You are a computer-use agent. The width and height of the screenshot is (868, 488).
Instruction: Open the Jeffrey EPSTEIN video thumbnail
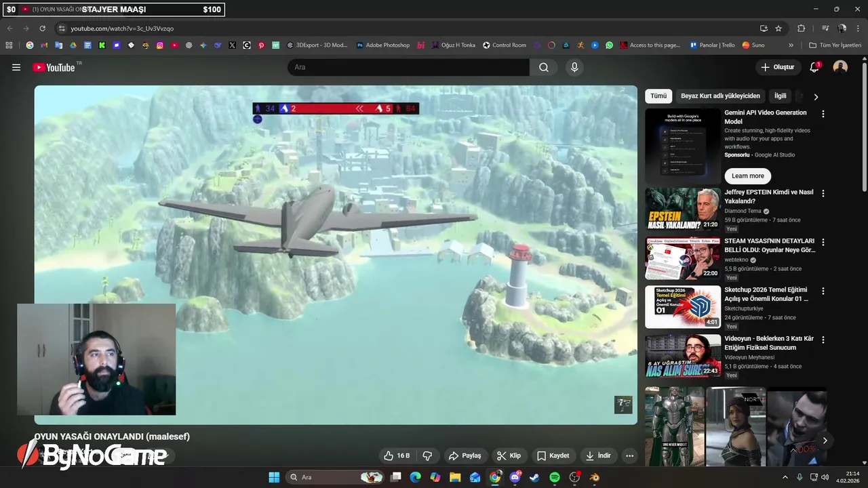click(x=683, y=209)
